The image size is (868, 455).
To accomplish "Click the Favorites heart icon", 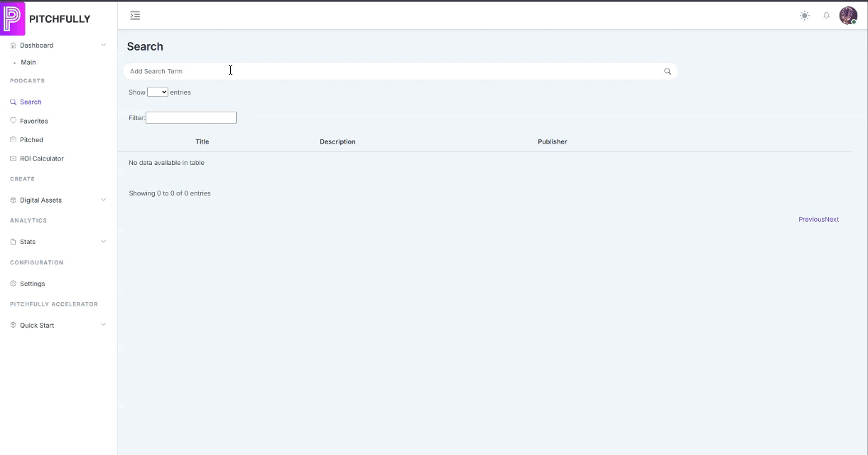I will [13, 121].
